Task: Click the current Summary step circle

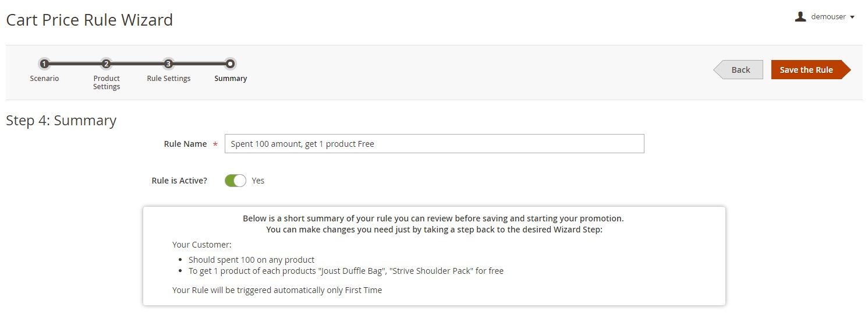Action: coord(231,64)
